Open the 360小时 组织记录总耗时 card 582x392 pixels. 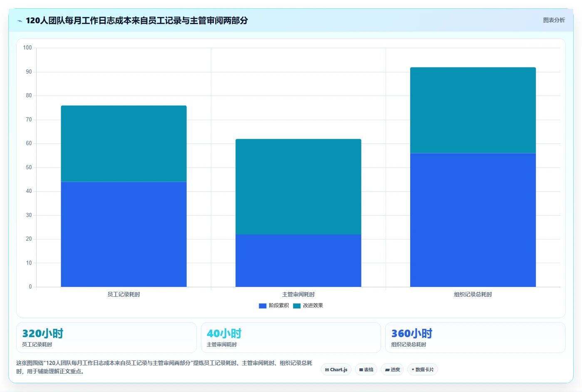pyautogui.click(x=476, y=338)
